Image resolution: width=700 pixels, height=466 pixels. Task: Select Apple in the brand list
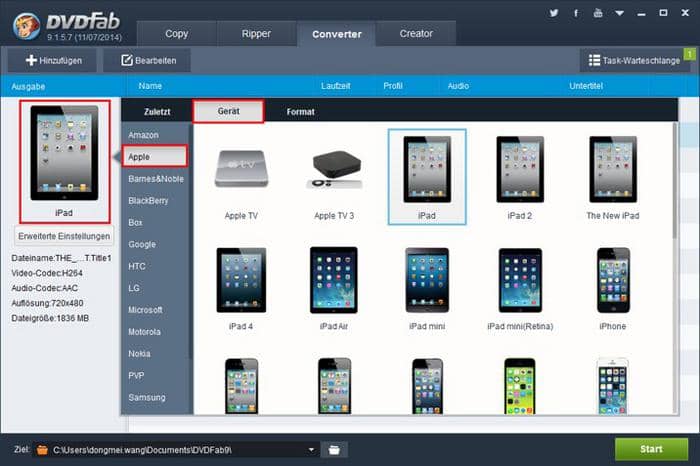click(156, 156)
